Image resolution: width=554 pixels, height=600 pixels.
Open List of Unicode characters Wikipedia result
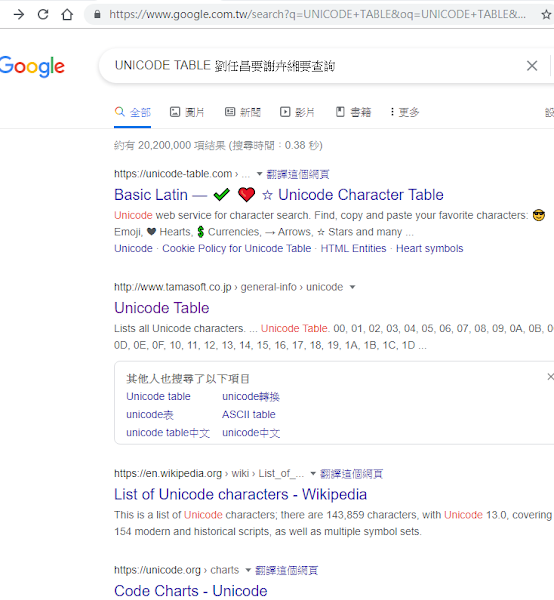(240, 494)
